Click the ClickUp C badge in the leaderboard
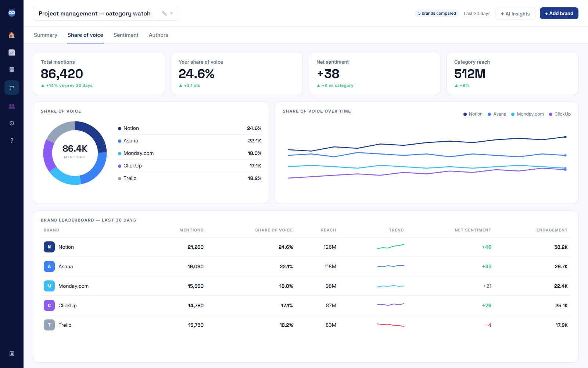Screen dimensions: 588x368 [49, 305]
